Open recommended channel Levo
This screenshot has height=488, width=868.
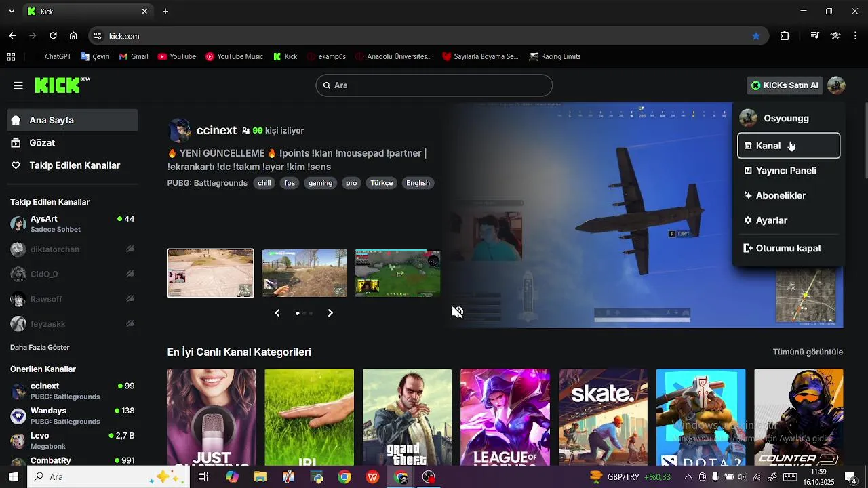point(73,441)
